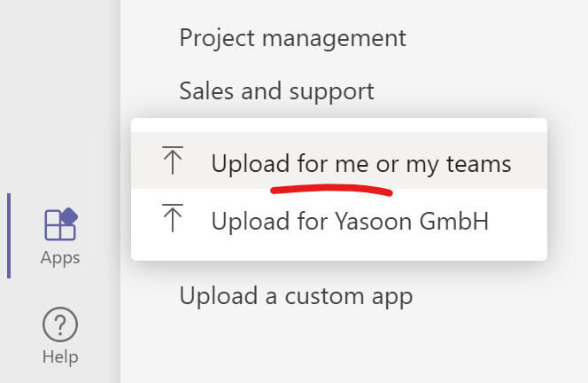
Task: Click the "Help" text label in sidebar
Action: (60, 357)
